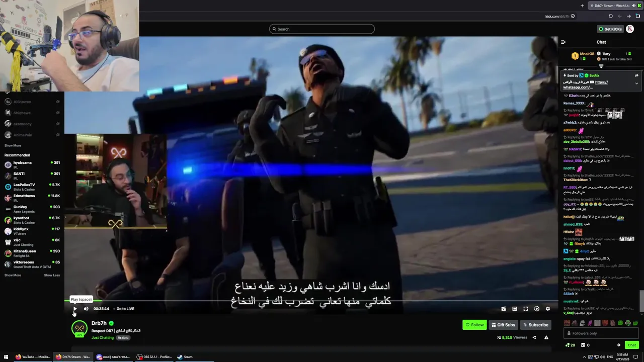Click the Play button in the video player

75,309
